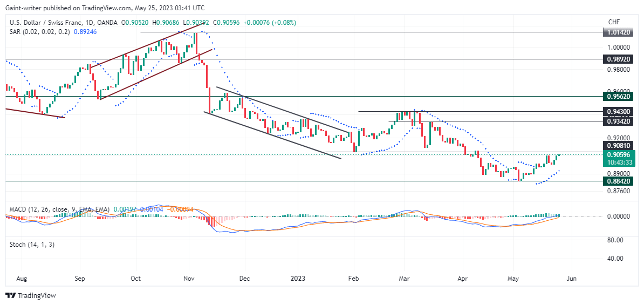Open the Stoch indicator legend
644x305 pixels.
(x=32, y=245)
